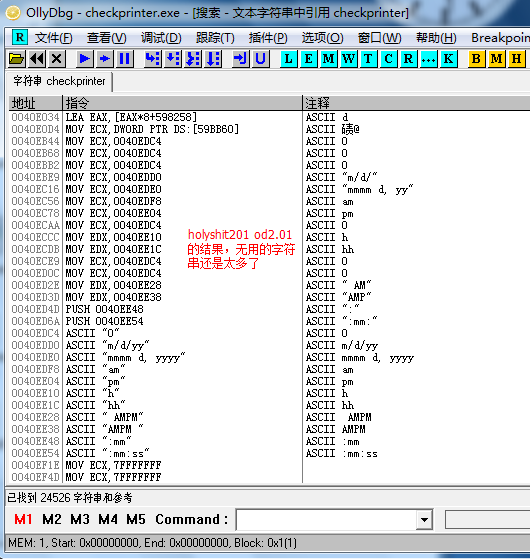Select row at address 0040EE28
Viewport: 530px width, 559px height.
coord(269,417)
